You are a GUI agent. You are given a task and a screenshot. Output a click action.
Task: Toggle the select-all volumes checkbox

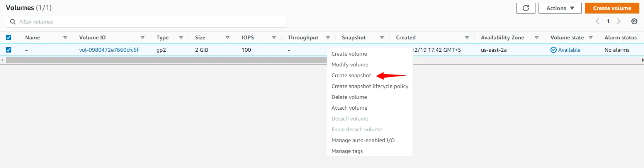point(8,37)
